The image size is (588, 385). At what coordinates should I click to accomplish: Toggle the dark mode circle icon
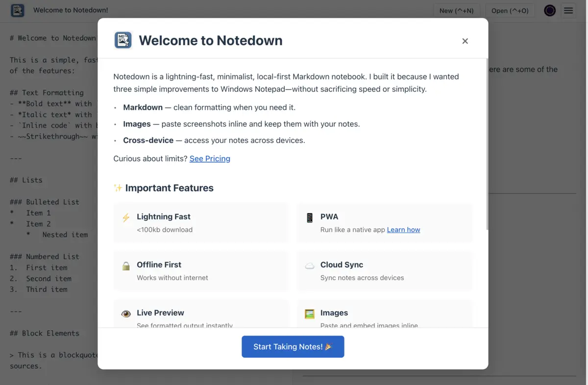point(549,10)
